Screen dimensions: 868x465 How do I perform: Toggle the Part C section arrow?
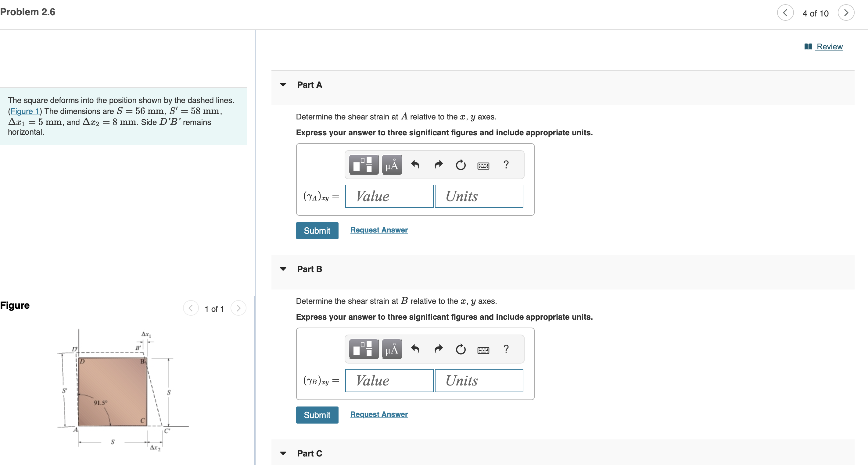[x=283, y=453]
